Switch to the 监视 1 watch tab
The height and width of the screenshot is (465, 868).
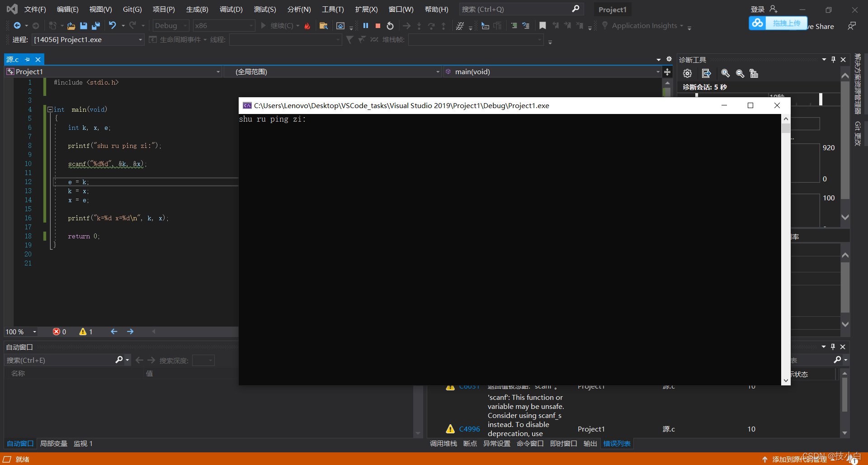pyautogui.click(x=83, y=443)
